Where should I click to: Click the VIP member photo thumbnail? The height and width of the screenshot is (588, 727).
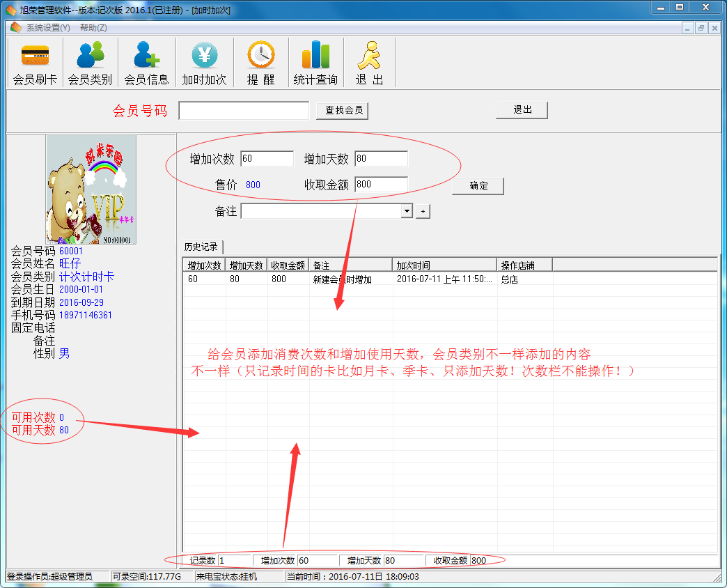click(91, 189)
